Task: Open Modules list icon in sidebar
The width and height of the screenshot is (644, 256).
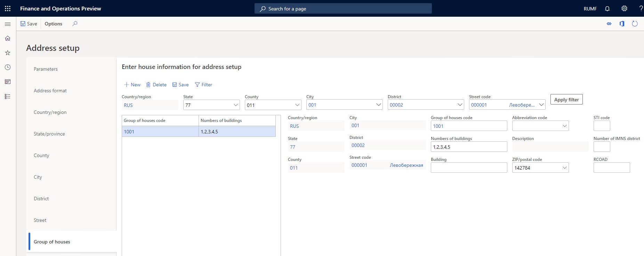Action: [x=8, y=96]
